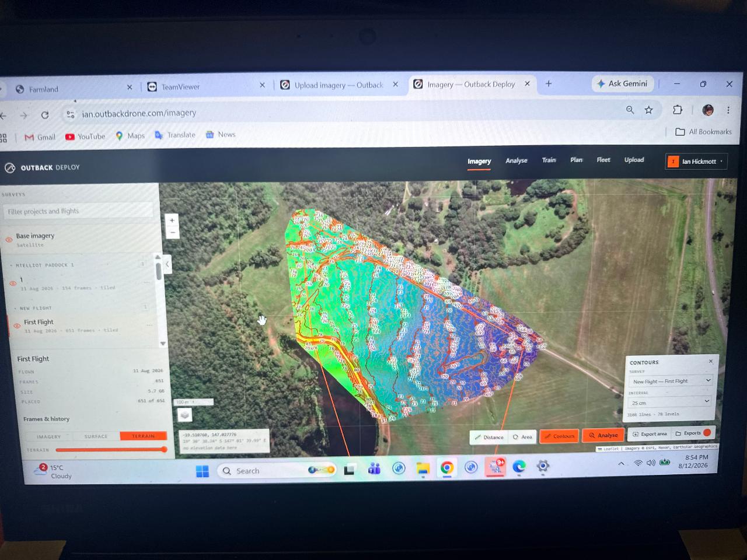747x560 pixels.
Task: Close the Contours panel
Action: coord(711,362)
